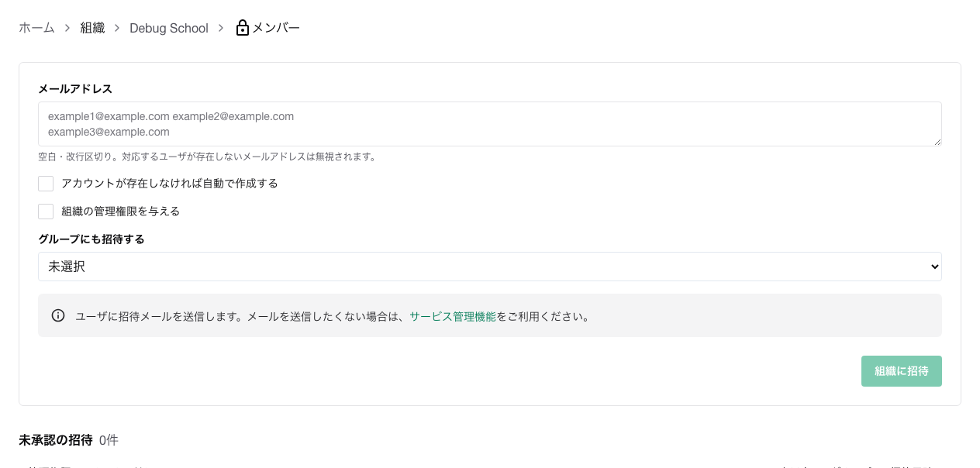980x468 pixels.
Task: Check the 組織の管理権限を与える checkbox
Action: [45, 211]
